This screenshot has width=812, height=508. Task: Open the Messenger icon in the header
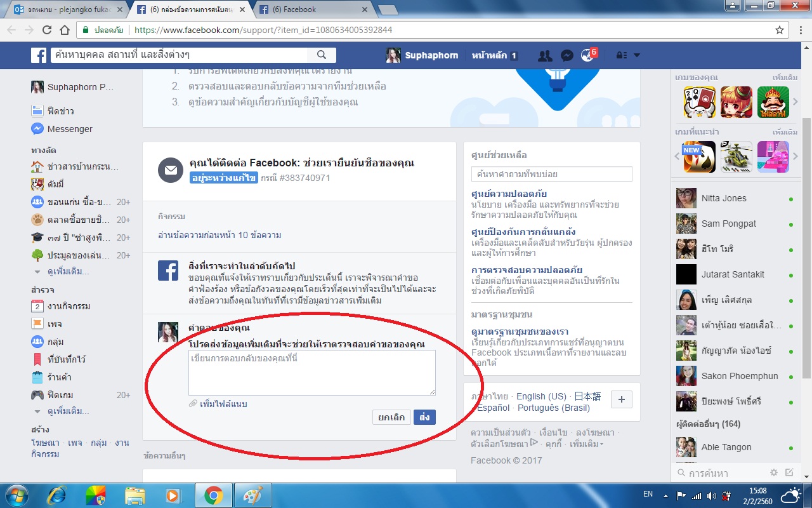pos(567,55)
